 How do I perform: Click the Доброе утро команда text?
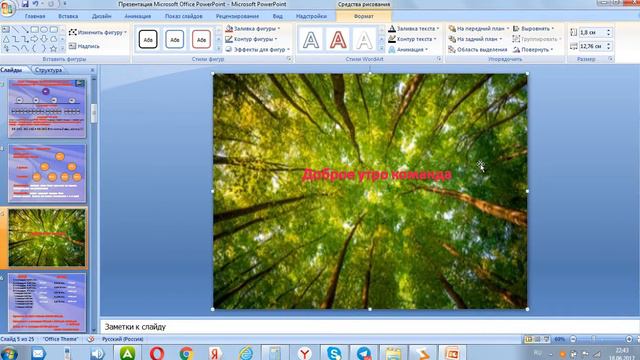tap(377, 174)
